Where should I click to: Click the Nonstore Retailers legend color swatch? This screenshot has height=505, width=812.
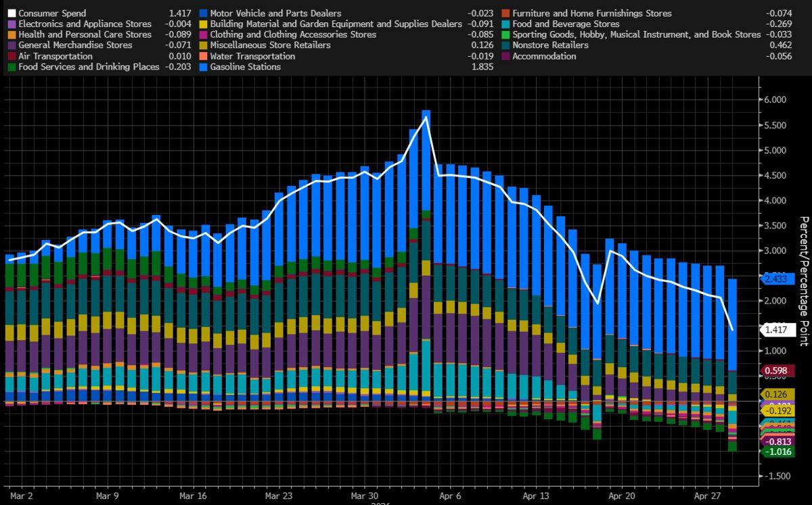[x=505, y=45]
